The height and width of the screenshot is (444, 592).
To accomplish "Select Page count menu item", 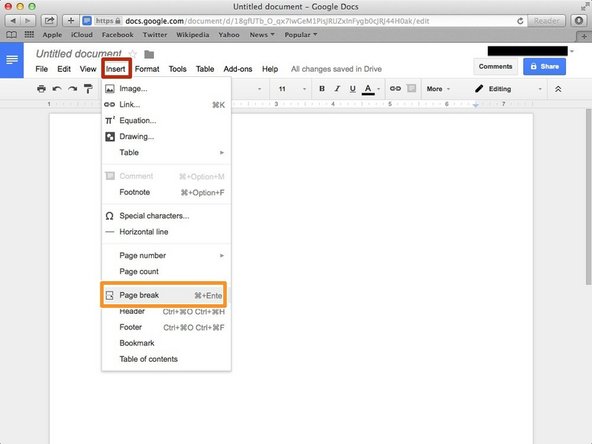I will tap(166, 271).
